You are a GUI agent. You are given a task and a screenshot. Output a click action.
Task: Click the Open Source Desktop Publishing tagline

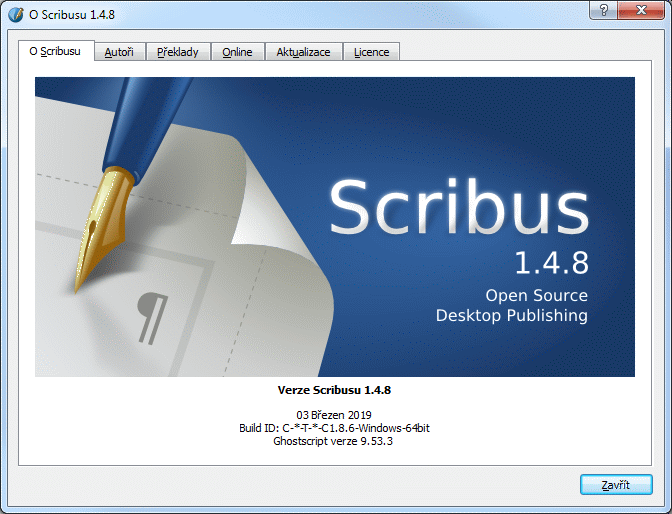pos(512,306)
